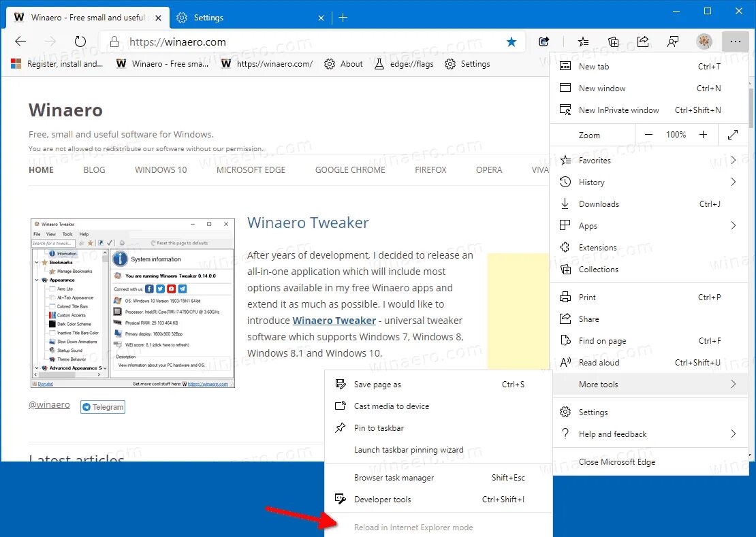756x537 pixels.
Task: Close the Settings and more ellipsis menu
Action: point(736,42)
